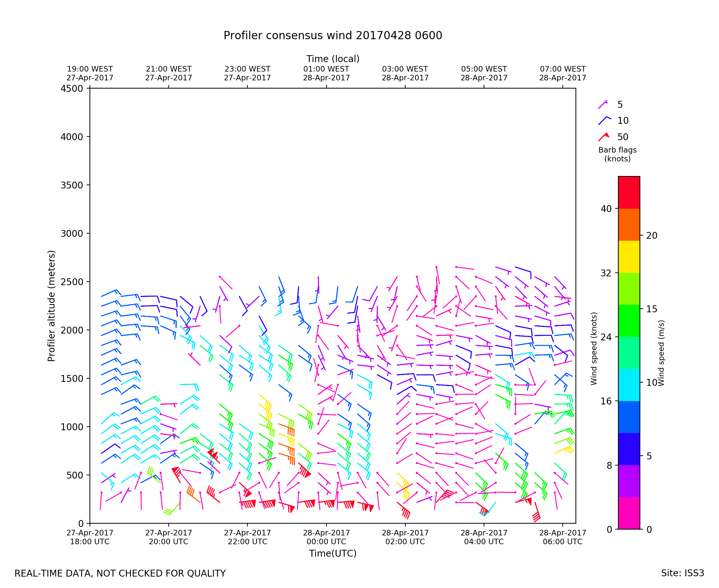Click the 'Time(UTC)' bottom axis label
719x588 pixels.
332,553
